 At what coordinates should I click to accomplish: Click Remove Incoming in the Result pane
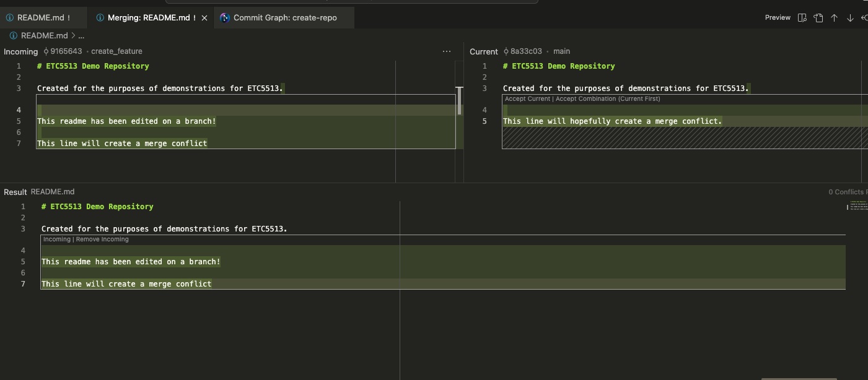pyautogui.click(x=102, y=240)
